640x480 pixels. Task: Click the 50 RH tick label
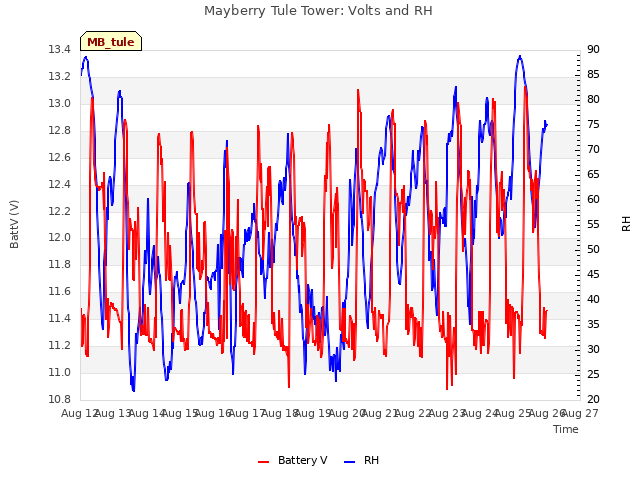click(x=593, y=249)
